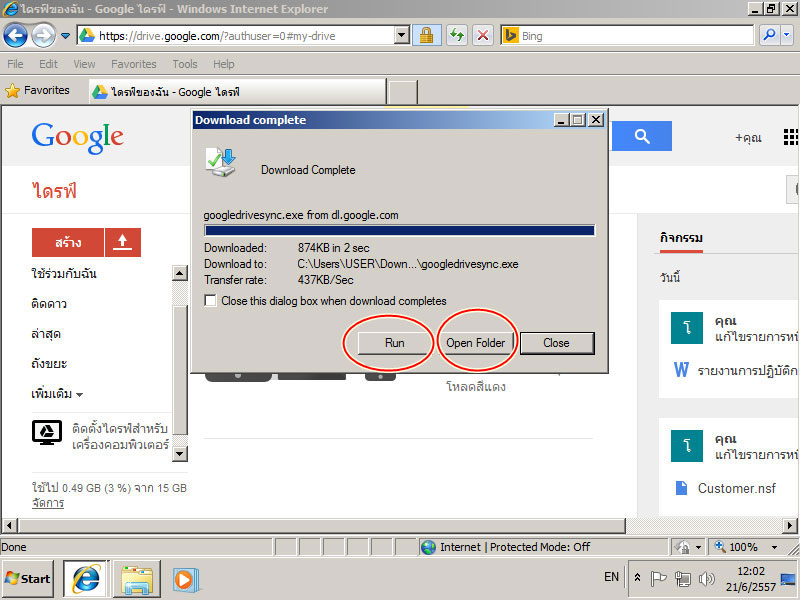The image size is (800, 600).
Task: Click horizontal scrollbar left arrow
Action: (x=9, y=526)
